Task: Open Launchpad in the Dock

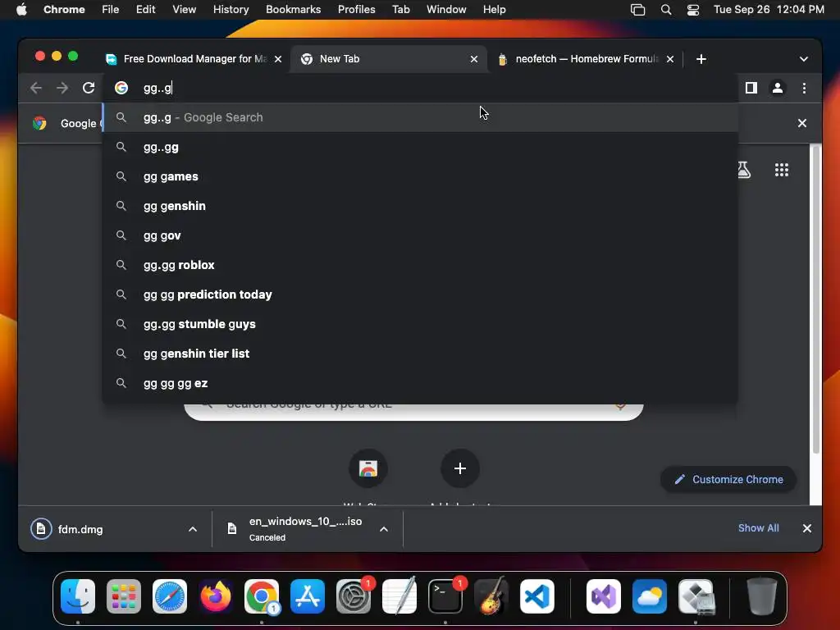Action: (x=124, y=596)
